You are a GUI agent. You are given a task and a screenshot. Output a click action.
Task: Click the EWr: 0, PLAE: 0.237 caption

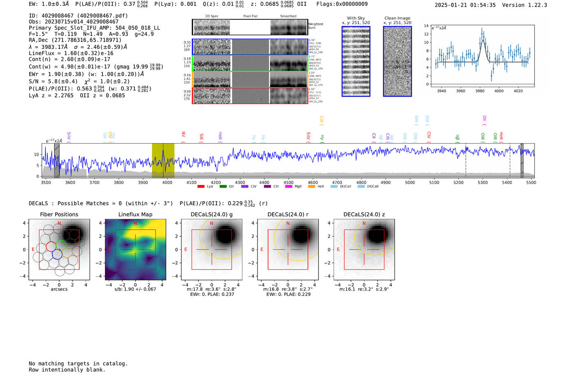click(212, 294)
